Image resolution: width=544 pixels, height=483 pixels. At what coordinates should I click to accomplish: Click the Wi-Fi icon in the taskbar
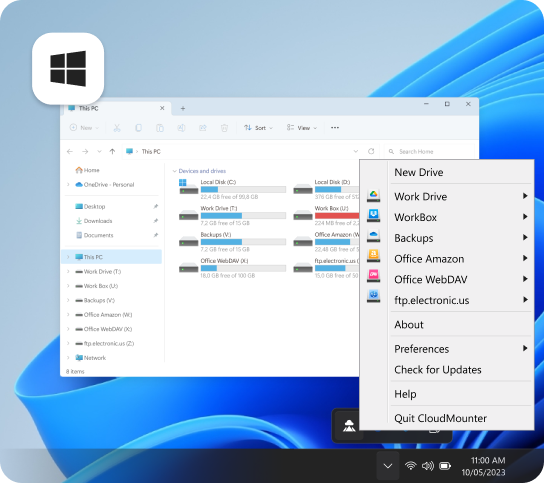[410, 466]
